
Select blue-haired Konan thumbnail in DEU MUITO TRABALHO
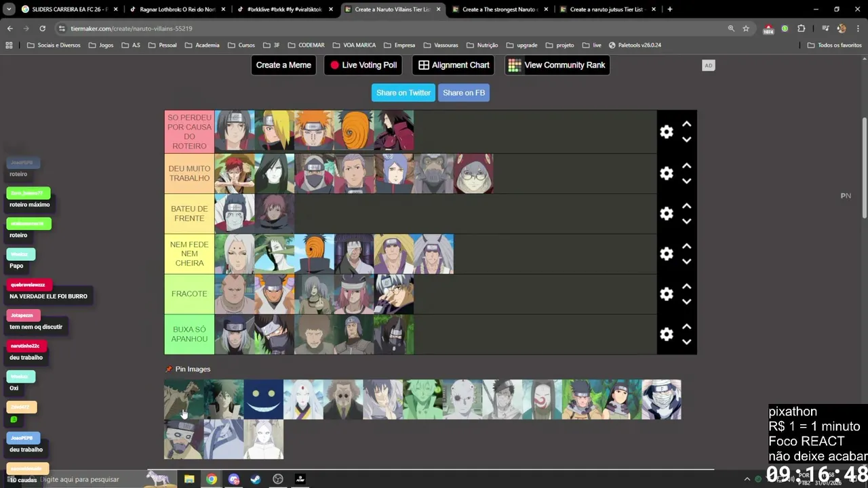(394, 174)
